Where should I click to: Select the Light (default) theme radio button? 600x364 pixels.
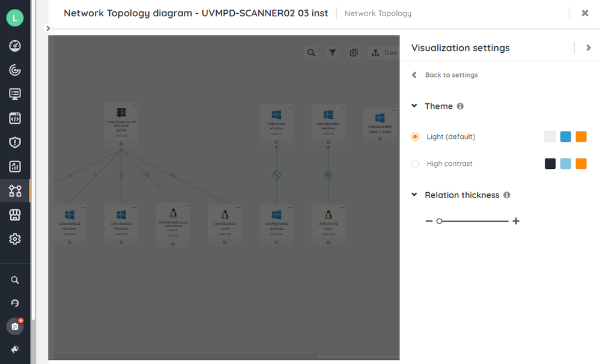tap(414, 136)
